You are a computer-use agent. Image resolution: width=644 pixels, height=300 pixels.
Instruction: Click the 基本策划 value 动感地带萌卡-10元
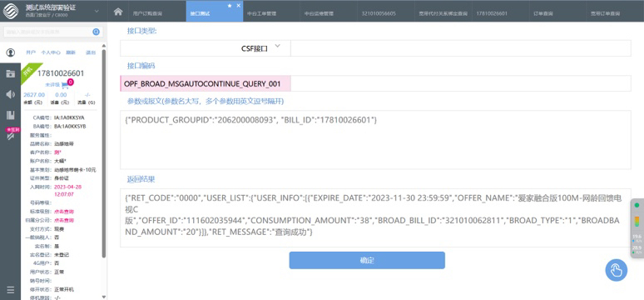coord(75,170)
